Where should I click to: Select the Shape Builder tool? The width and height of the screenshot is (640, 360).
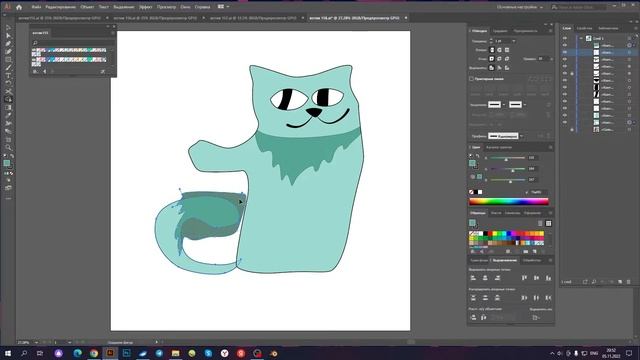[x=8, y=99]
